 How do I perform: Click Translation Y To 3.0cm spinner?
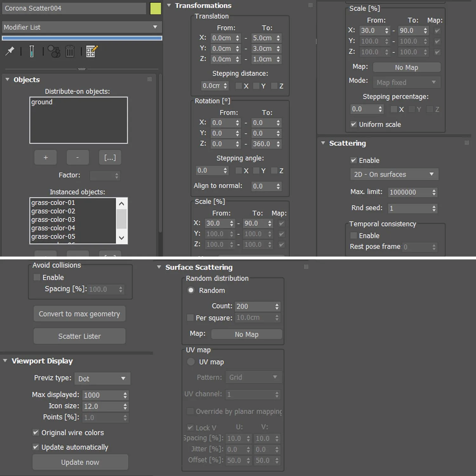(278, 49)
